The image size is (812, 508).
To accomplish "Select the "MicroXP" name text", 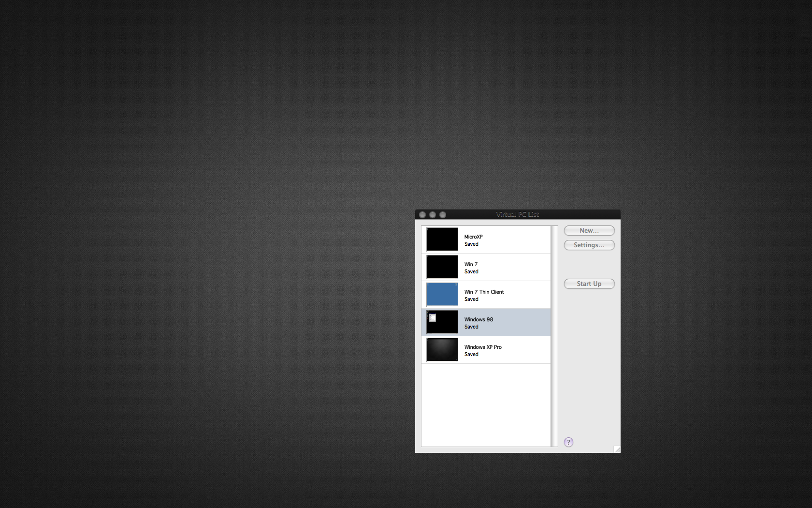I will [473, 237].
